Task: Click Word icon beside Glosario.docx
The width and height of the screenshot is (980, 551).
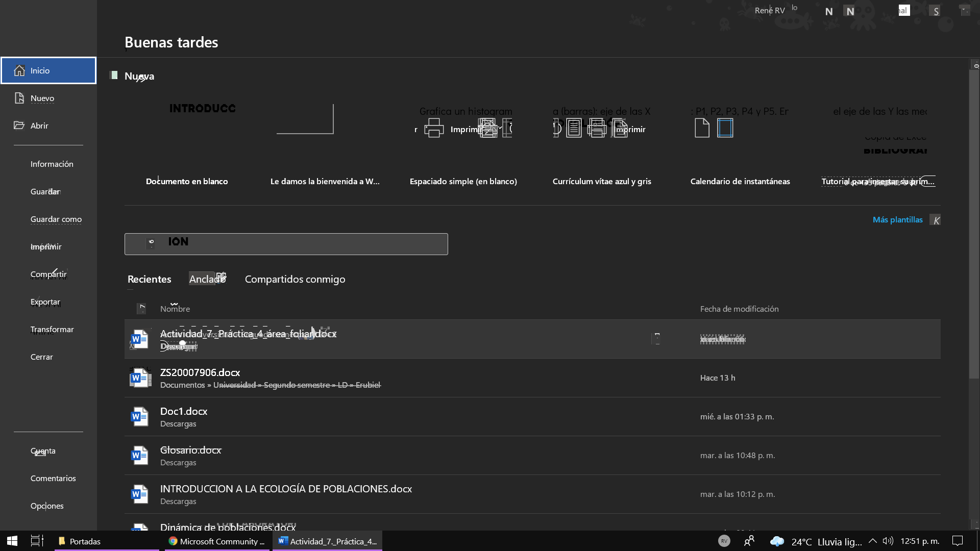Action: pyautogui.click(x=139, y=456)
